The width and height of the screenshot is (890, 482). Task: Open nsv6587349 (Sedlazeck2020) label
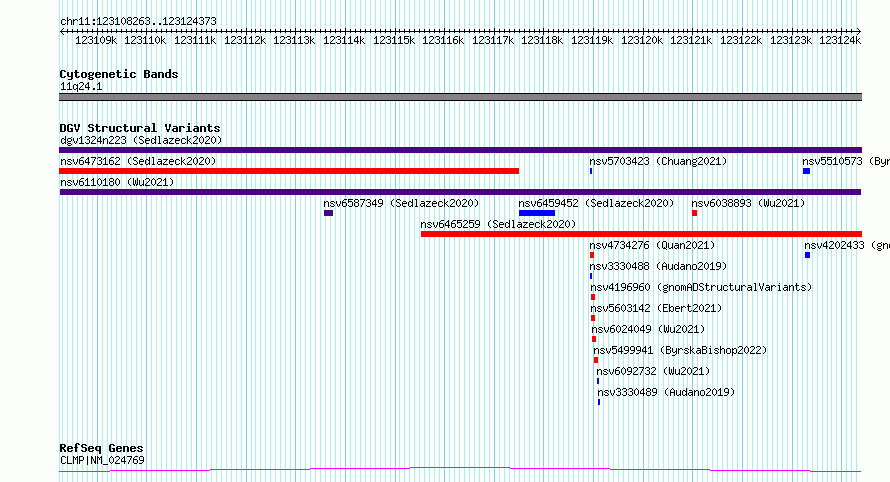(x=401, y=203)
